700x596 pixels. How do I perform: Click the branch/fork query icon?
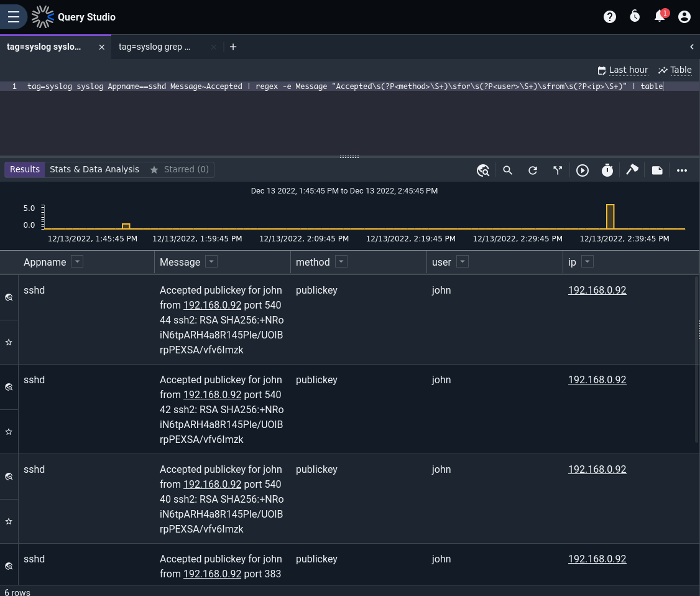(558, 170)
